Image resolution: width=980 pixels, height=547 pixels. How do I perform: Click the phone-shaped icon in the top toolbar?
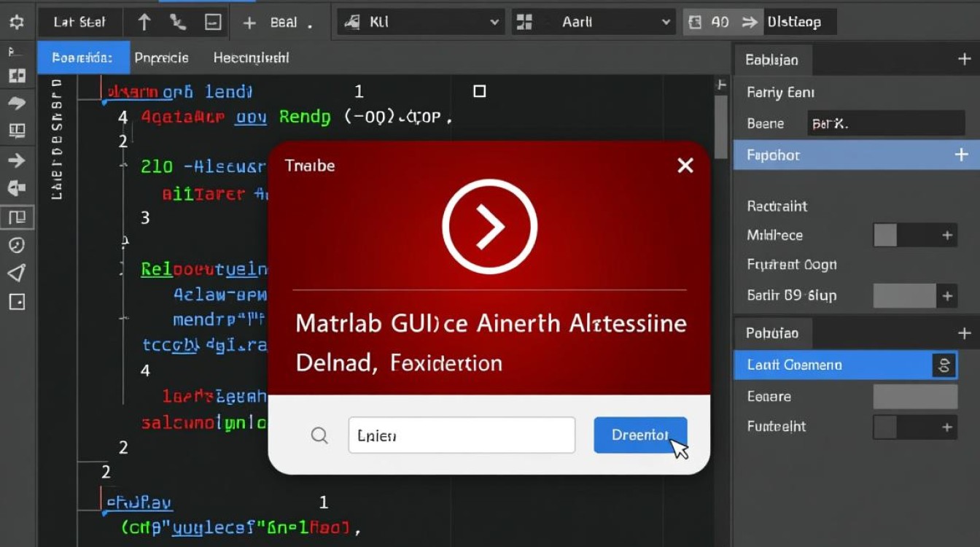178,22
